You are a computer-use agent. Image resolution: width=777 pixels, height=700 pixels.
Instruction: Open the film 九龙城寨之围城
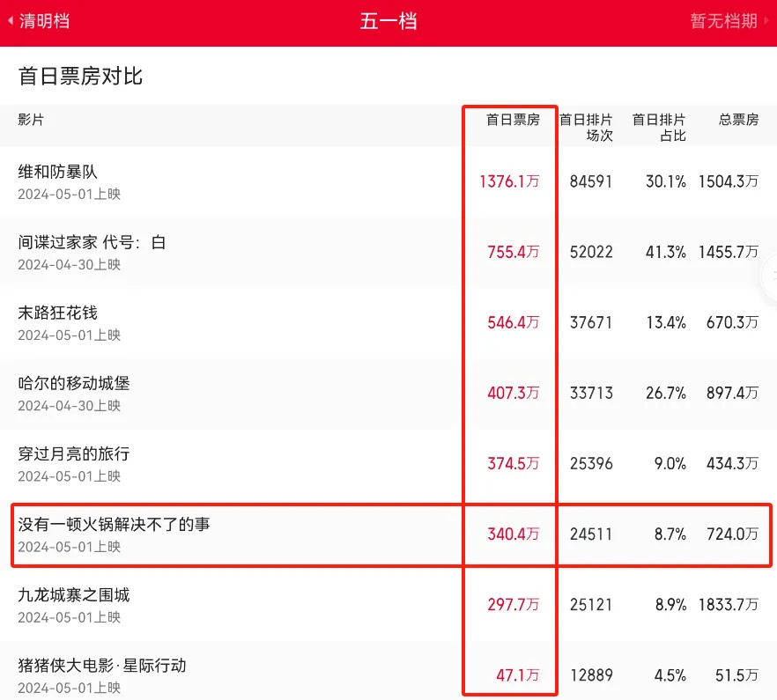click(74, 594)
